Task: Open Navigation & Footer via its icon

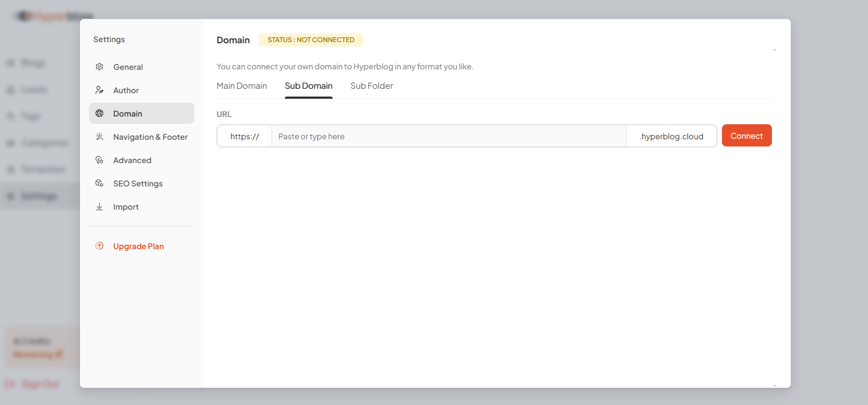Action: [x=99, y=136]
